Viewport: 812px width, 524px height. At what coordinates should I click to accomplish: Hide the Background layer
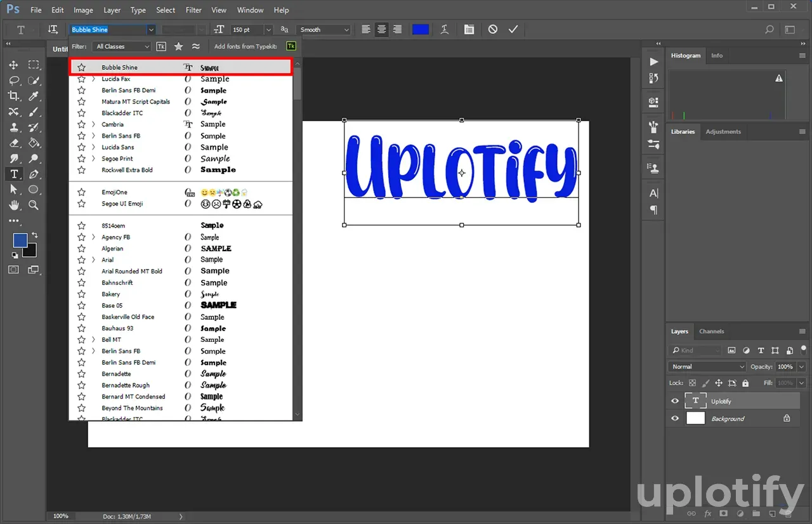coord(675,419)
